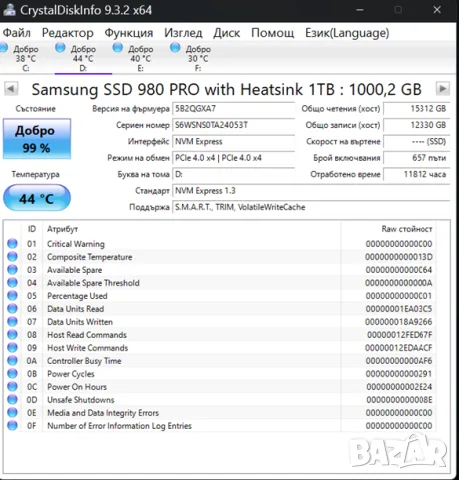Select the Unsafe Shutdowns attribute name
The width and height of the screenshot is (459, 480).
(x=80, y=400)
